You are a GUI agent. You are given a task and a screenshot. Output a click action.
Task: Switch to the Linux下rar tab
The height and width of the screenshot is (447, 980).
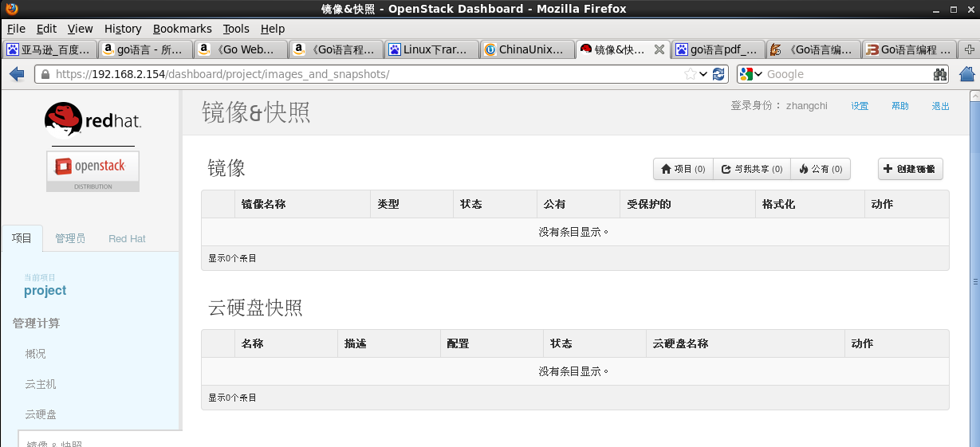point(433,49)
